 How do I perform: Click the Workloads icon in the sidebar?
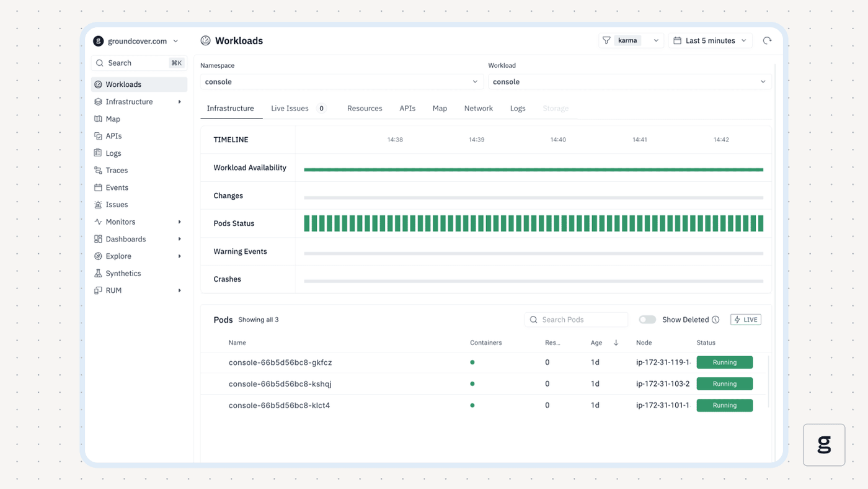[x=98, y=84]
